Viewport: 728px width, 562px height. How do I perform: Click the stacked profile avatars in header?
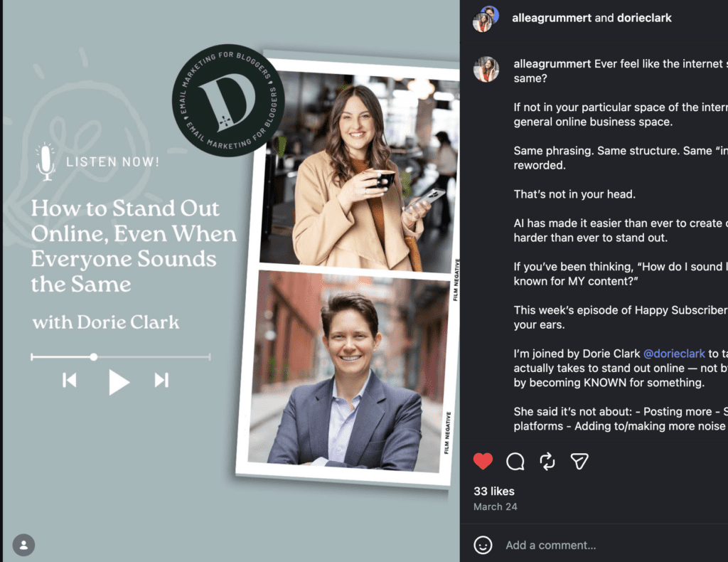486,18
